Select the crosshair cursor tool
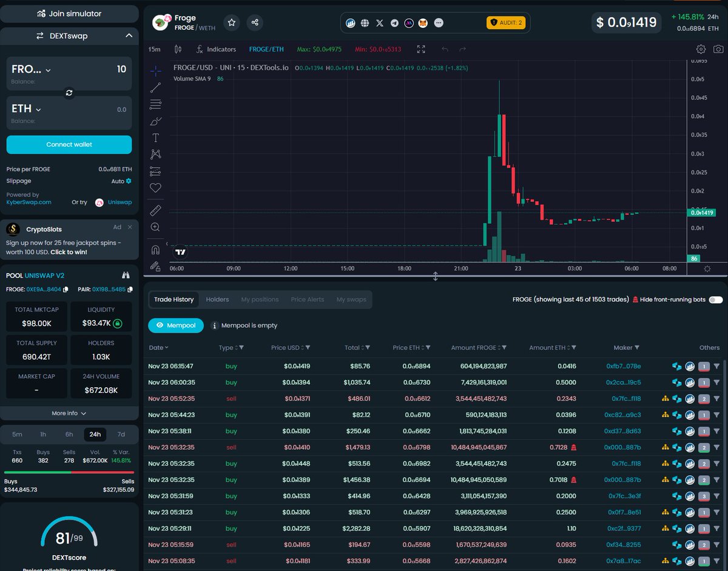This screenshot has height=571, width=728. coord(155,70)
